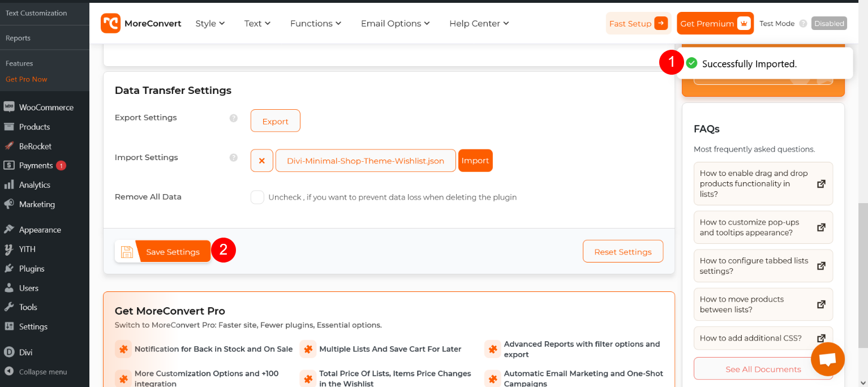Click the Save Settings button

click(162, 252)
